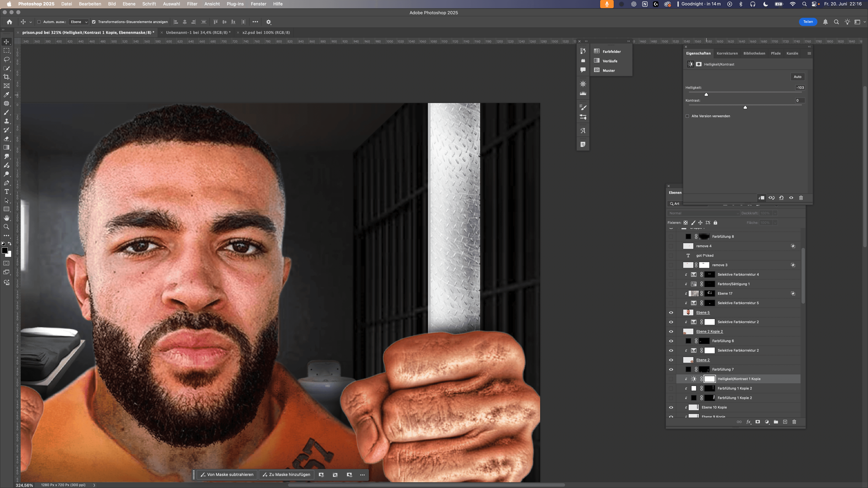Open the layer style fx menu
868x488 pixels.
pyautogui.click(x=749, y=422)
